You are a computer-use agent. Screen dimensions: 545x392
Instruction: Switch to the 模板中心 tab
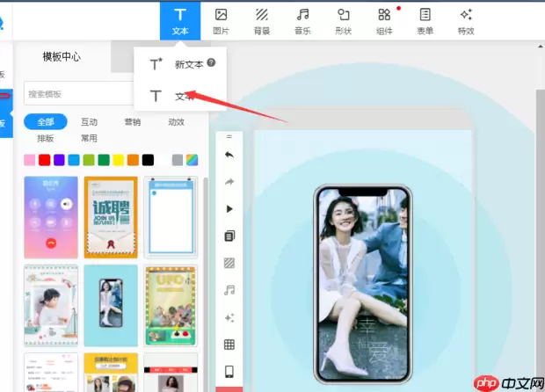62,56
